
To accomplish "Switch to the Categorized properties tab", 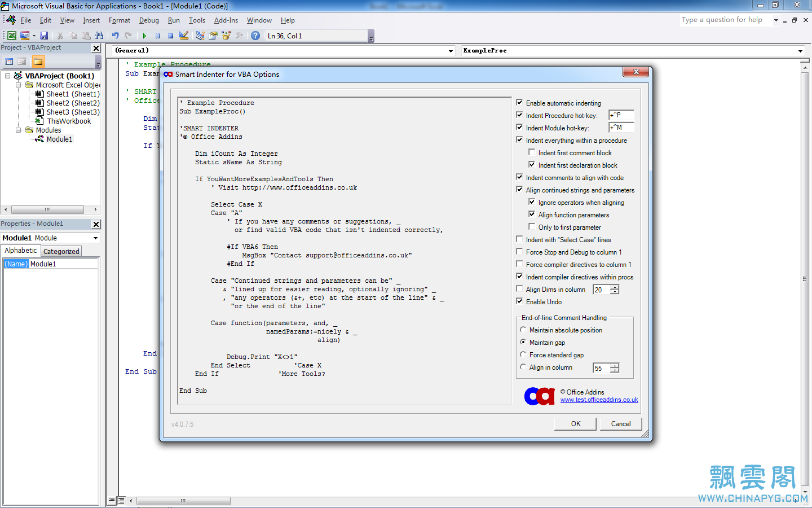I will click(61, 252).
